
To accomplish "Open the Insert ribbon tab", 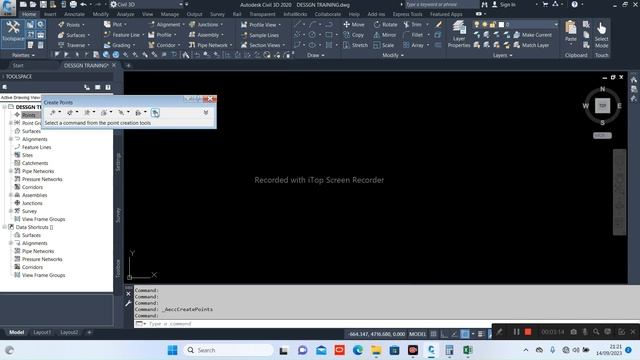I will click(x=50, y=14).
